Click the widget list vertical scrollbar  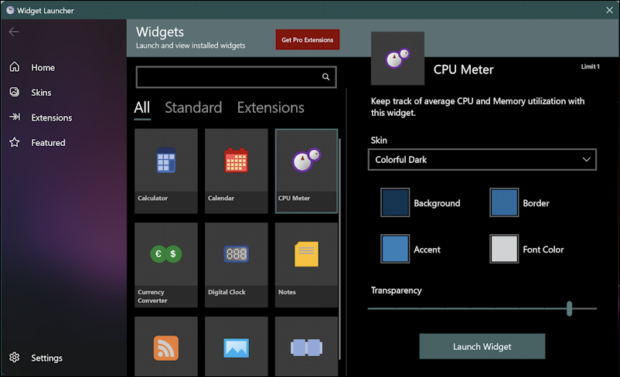point(340,249)
